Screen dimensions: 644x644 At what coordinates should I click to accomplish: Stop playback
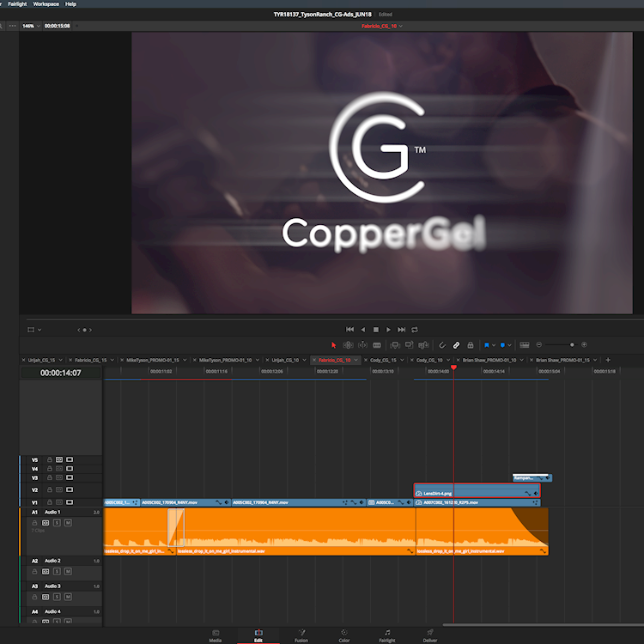pyautogui.click(x=376, y=330)
